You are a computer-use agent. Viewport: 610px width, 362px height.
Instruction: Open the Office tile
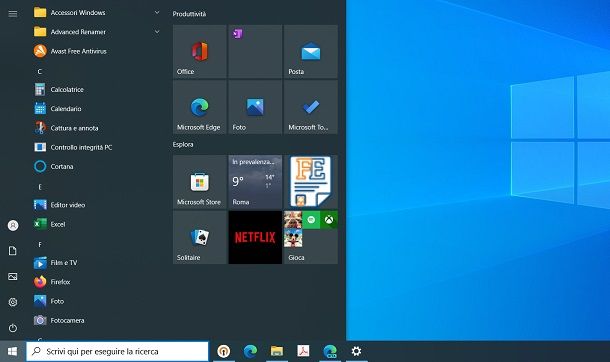click(x=200, y=51)
